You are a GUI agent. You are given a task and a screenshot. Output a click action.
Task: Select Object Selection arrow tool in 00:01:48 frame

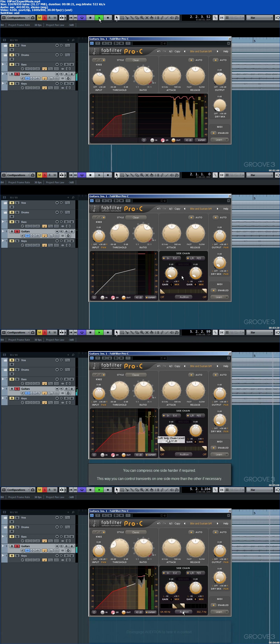[x=117, y=18]
